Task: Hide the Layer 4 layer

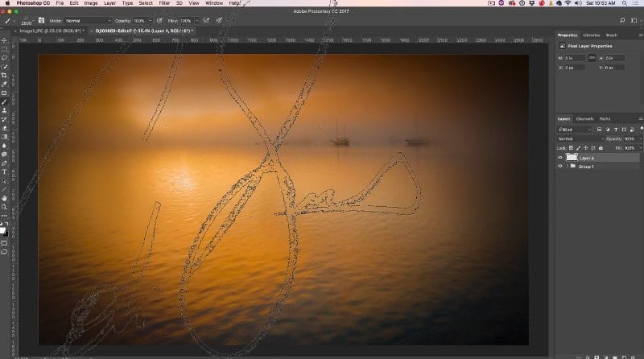Action: (559, 158)
